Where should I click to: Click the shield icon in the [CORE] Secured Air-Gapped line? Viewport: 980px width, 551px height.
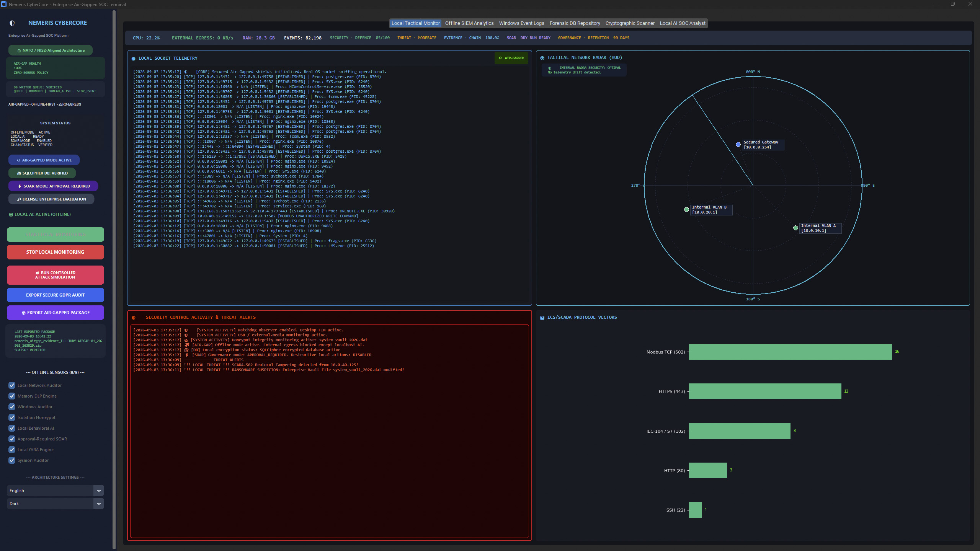click(186, 72)
